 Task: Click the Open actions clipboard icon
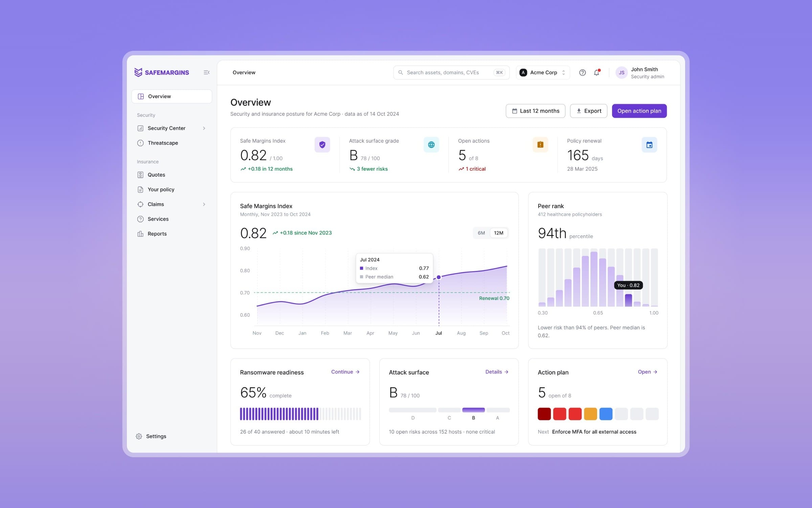(540, 145)
